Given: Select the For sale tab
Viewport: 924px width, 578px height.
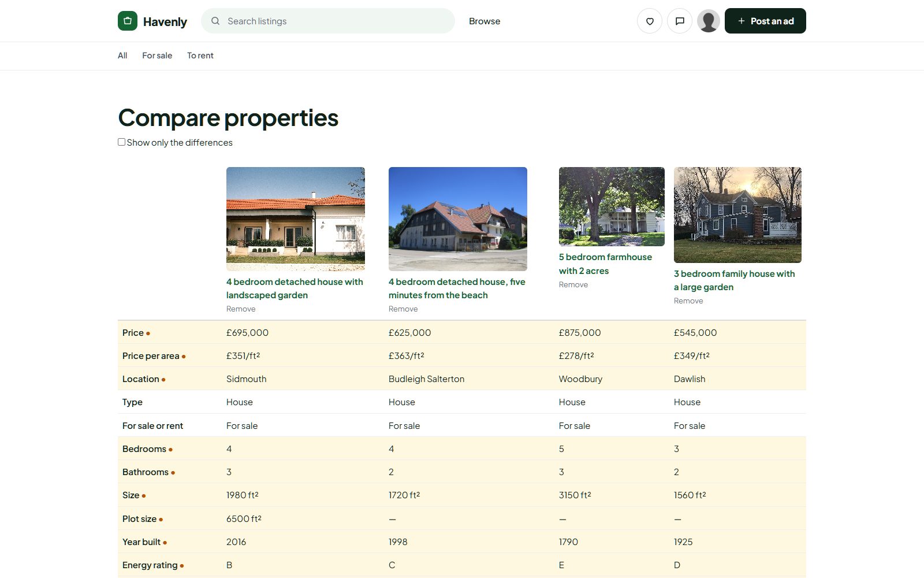Looking at the screenshot, I should [x=157, y=55].
